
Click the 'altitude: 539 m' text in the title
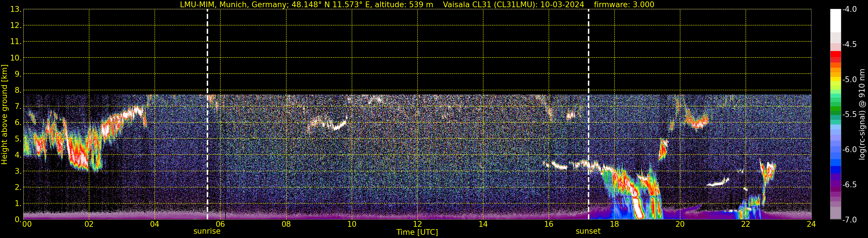(404, 5)
